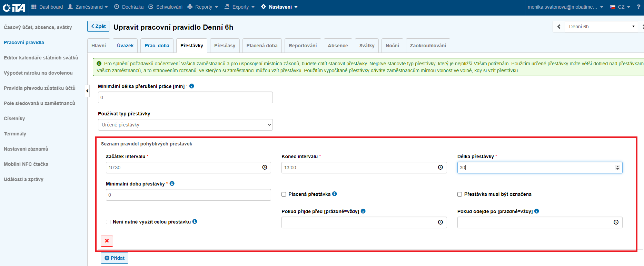Collapse the left sidebar with arrow handle
Screen dimensions: 644x266
[87, 91]
